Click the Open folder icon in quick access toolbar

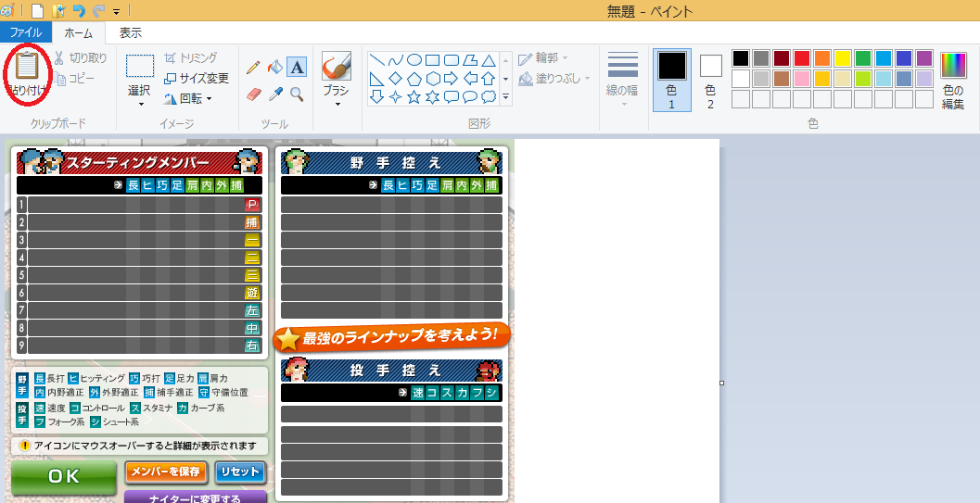(x=58, y=10)
